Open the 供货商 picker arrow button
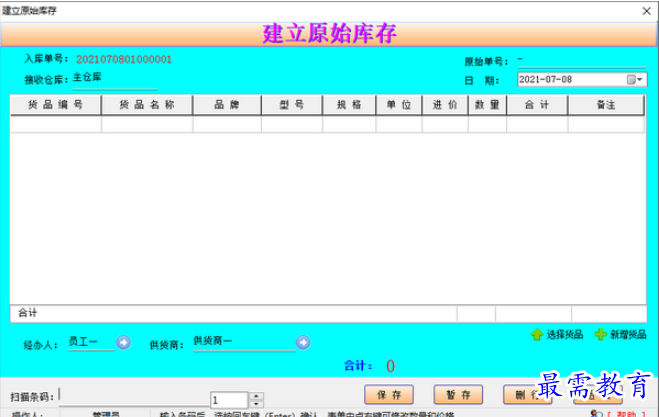 coord(303,343)
